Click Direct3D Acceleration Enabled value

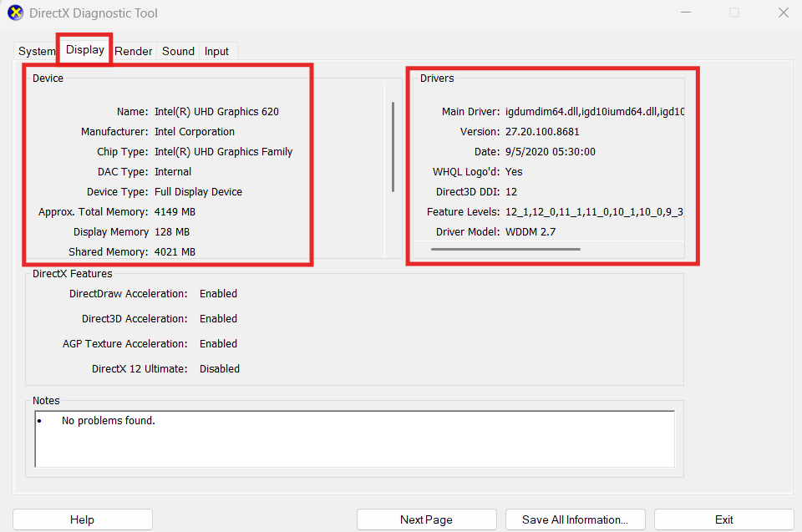tap(218, 319)
